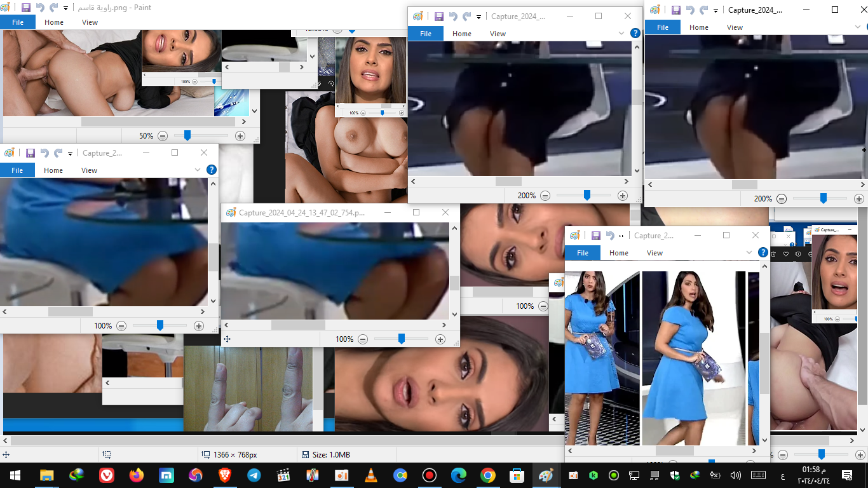
Task: Open Microsoft Store from the taskbar
Action: coord(517,475)
